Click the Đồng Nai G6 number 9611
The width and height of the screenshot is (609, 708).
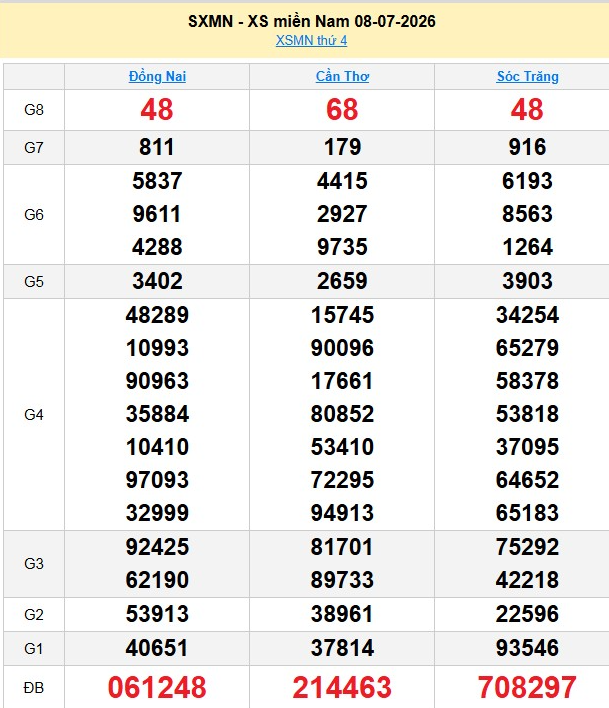pos(157,214)
